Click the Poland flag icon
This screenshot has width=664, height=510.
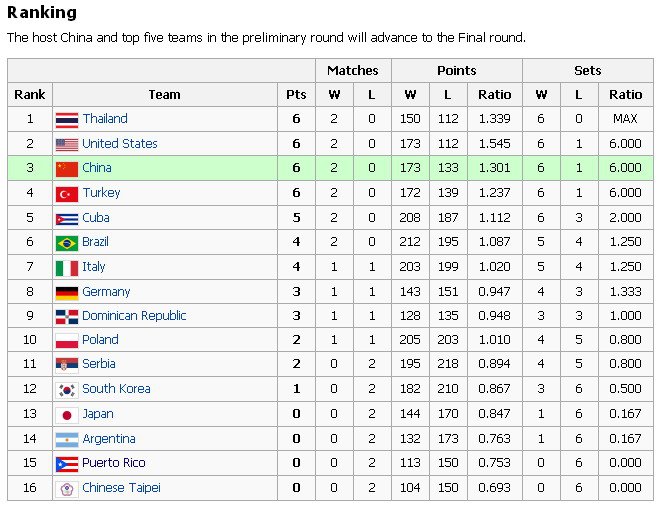(x=67, y=341)
